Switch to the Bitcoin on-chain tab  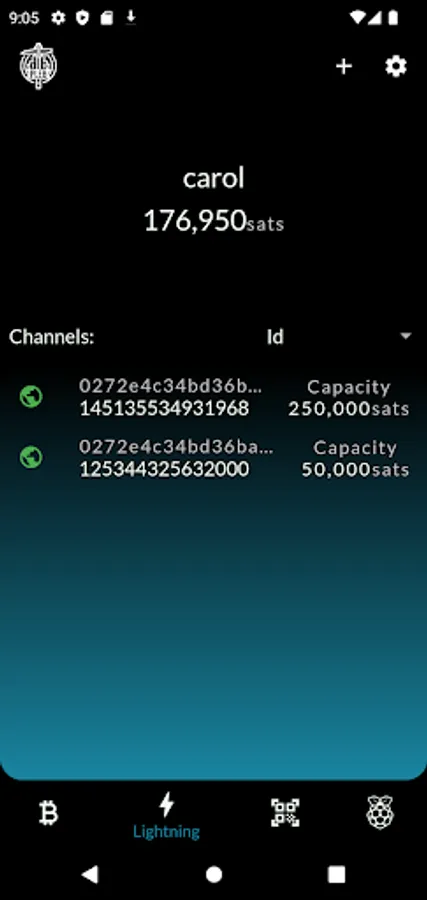[x=49, y=813]
